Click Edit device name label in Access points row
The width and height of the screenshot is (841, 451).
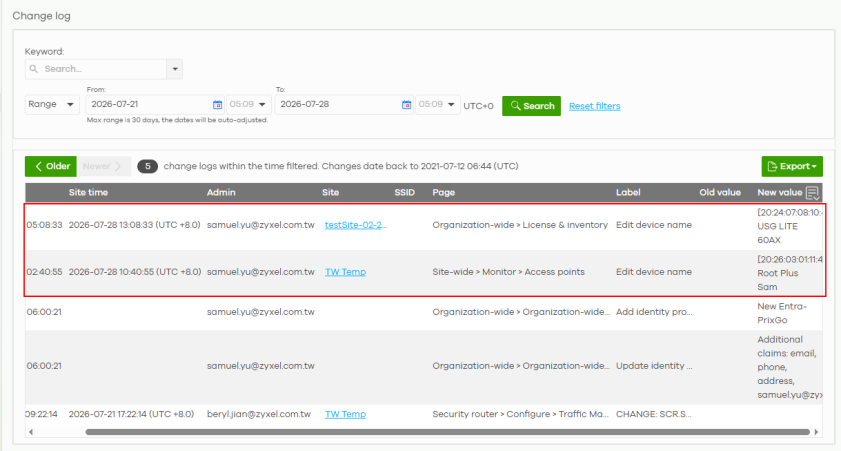[653, 272]
